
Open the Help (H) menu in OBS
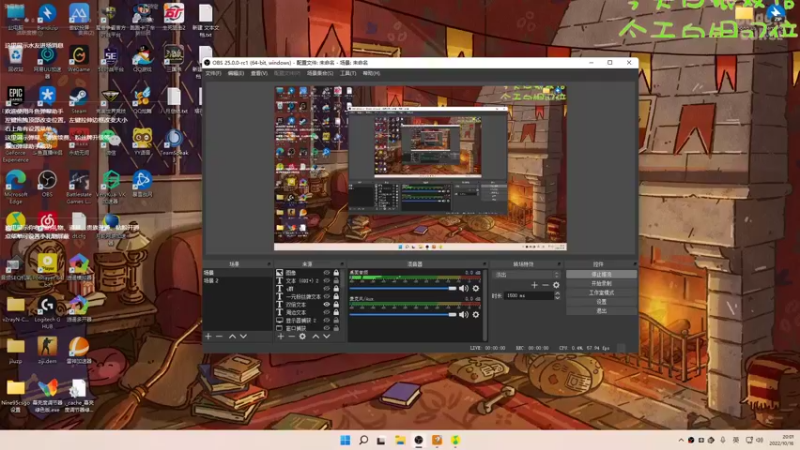(371, 73)
